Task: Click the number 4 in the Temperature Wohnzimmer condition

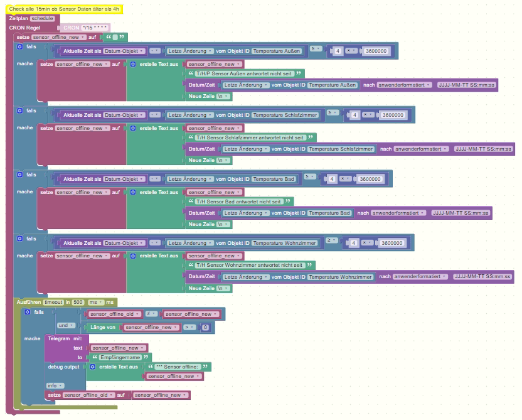Action: pos(354,243)
